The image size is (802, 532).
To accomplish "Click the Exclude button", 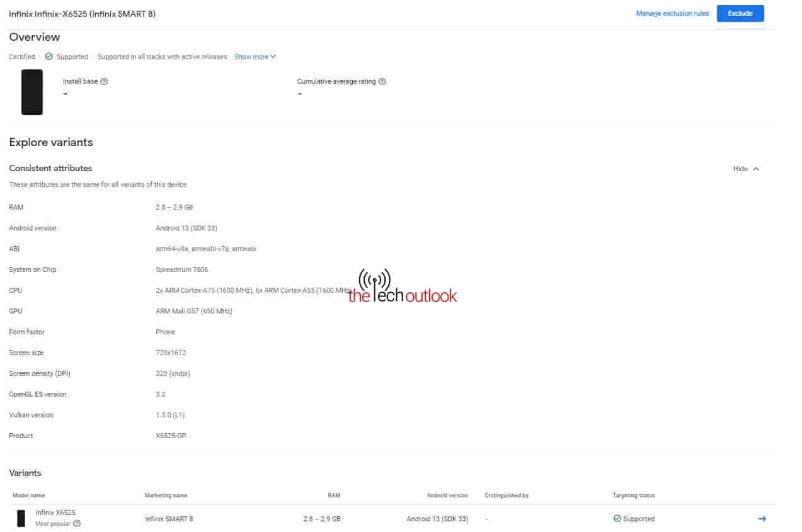I will (x=740, y=13).
